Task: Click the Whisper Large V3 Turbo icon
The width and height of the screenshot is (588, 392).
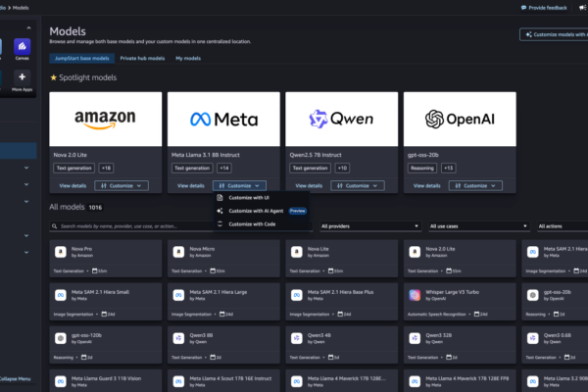Action: [414, 293]
